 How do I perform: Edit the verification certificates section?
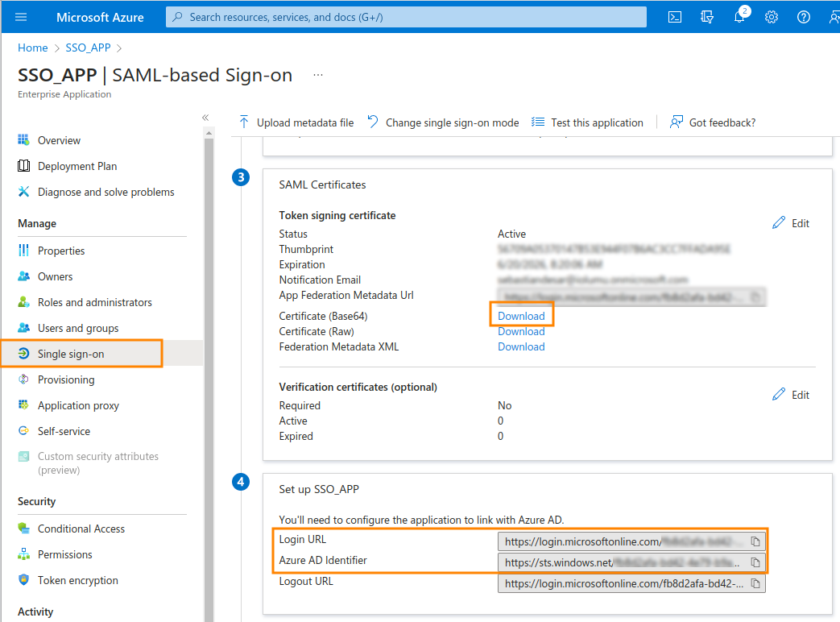click(791, 395)
